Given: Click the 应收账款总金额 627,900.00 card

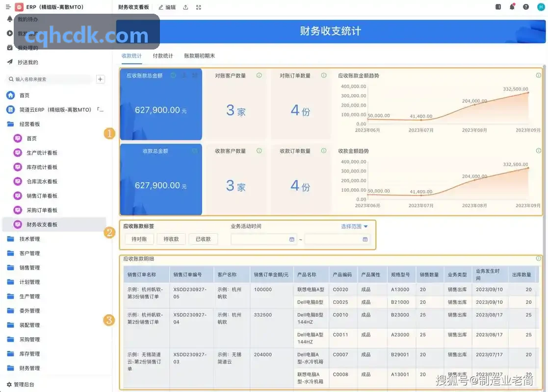Looking at the screenshot, I should click(161, 104).
